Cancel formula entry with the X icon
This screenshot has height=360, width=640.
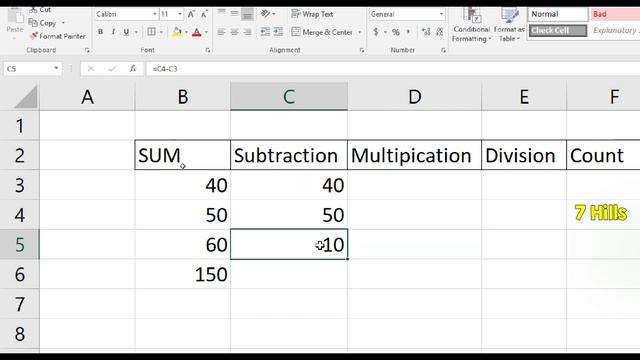91,69
